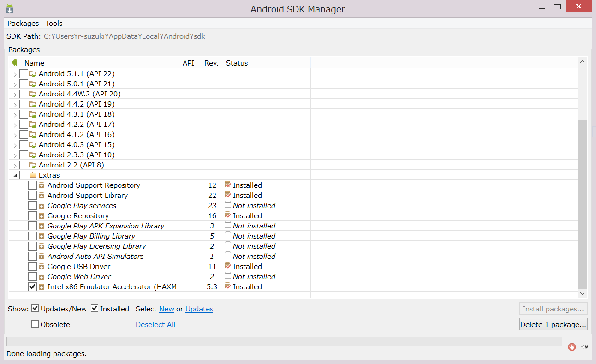The width and height of the screenshot is (596, 364).
Task: Open the log window icon at bottom right
Action: click(584, 347)
